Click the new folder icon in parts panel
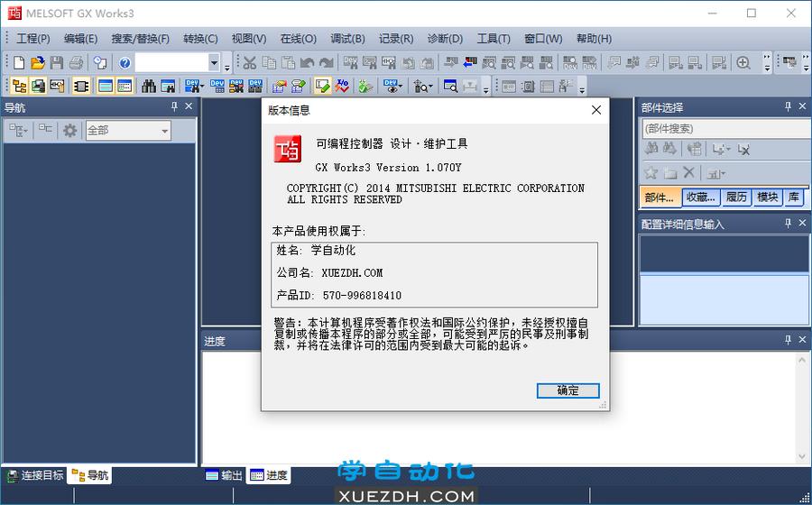 coord(670,173)
